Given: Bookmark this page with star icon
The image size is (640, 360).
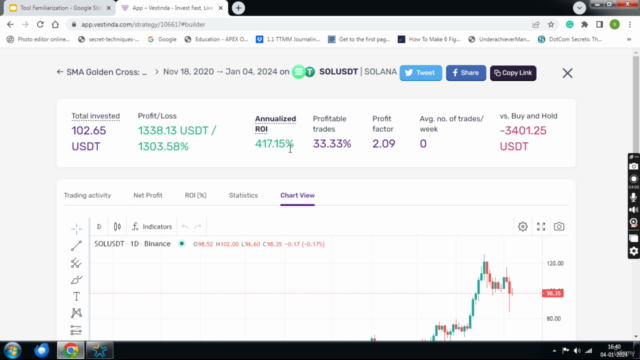Looking at the screenshot, I should (551, 24).
